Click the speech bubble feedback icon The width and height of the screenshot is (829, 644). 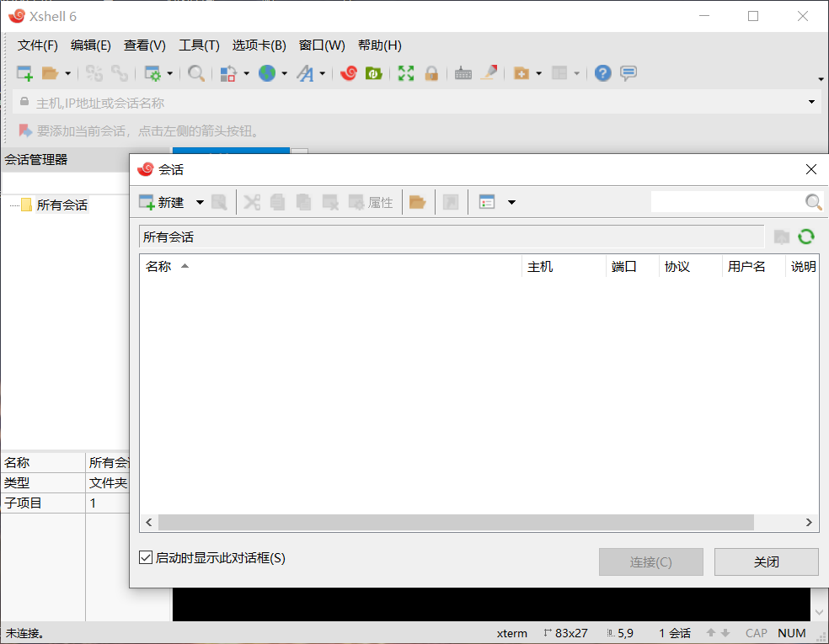(628, 73)
